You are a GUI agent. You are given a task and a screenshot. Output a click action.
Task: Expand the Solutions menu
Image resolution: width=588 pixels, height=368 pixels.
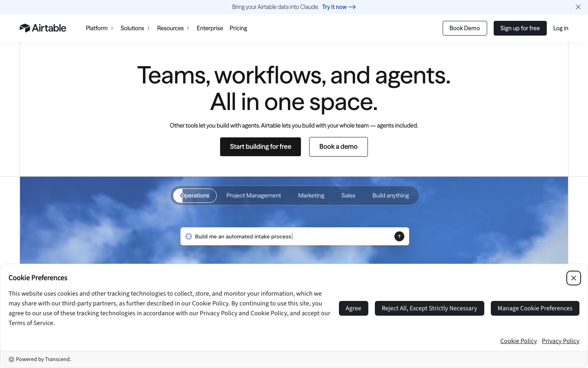135,28
